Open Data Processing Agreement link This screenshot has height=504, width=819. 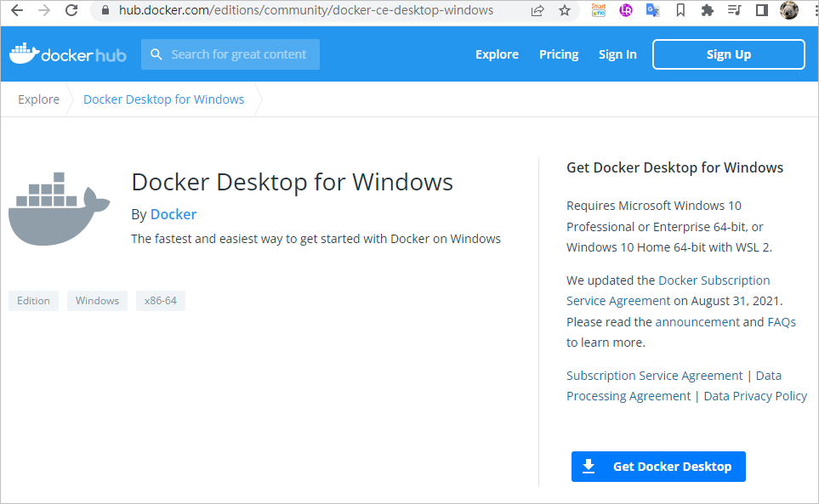674,386
